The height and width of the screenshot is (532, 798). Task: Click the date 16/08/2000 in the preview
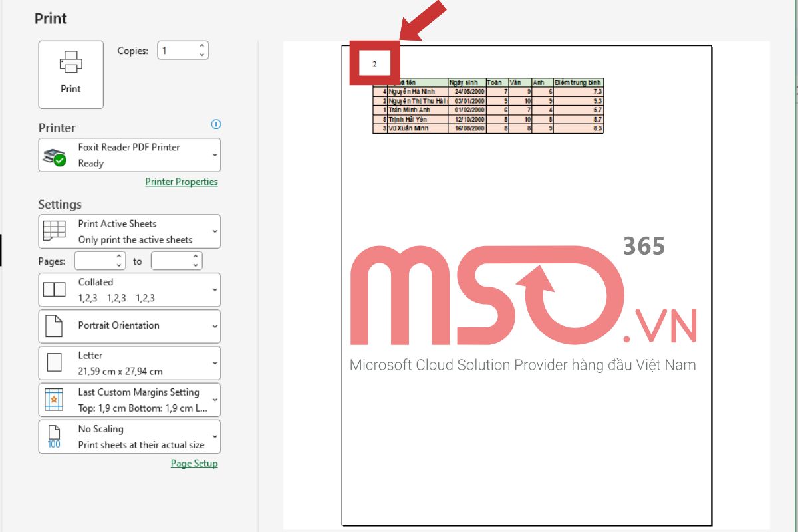point(469,128)
